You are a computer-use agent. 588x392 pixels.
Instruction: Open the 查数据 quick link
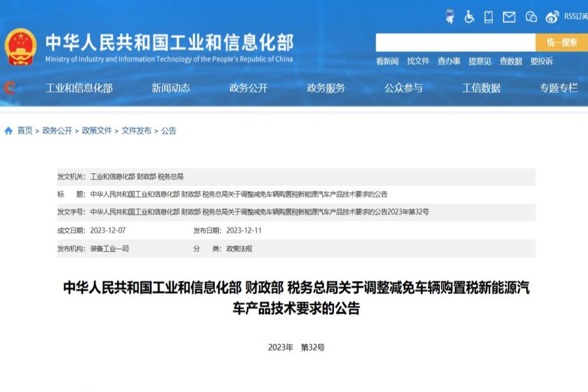[x=510, y=61]
